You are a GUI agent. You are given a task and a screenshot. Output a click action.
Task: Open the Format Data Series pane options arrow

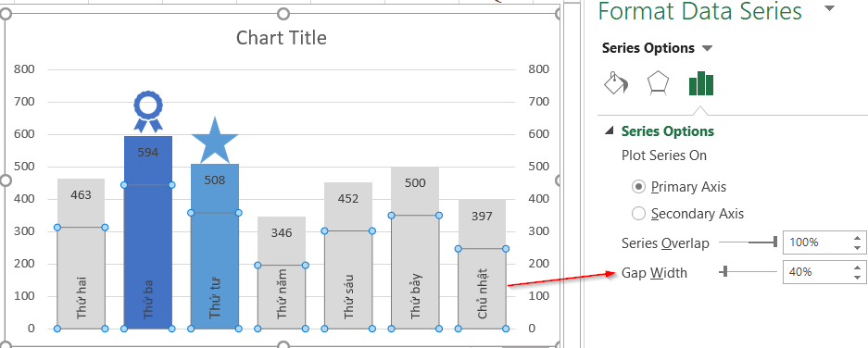(829, 8)
